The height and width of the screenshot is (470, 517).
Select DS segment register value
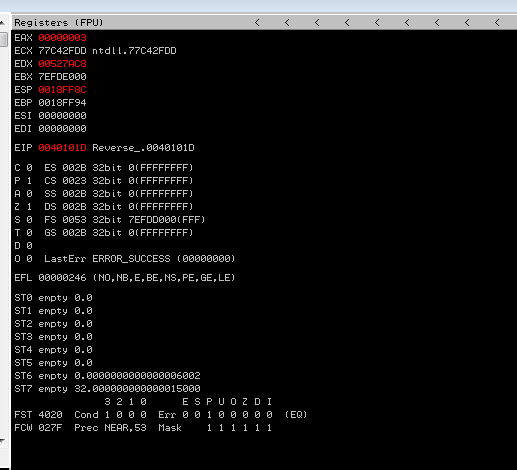[x=74, y=207]
